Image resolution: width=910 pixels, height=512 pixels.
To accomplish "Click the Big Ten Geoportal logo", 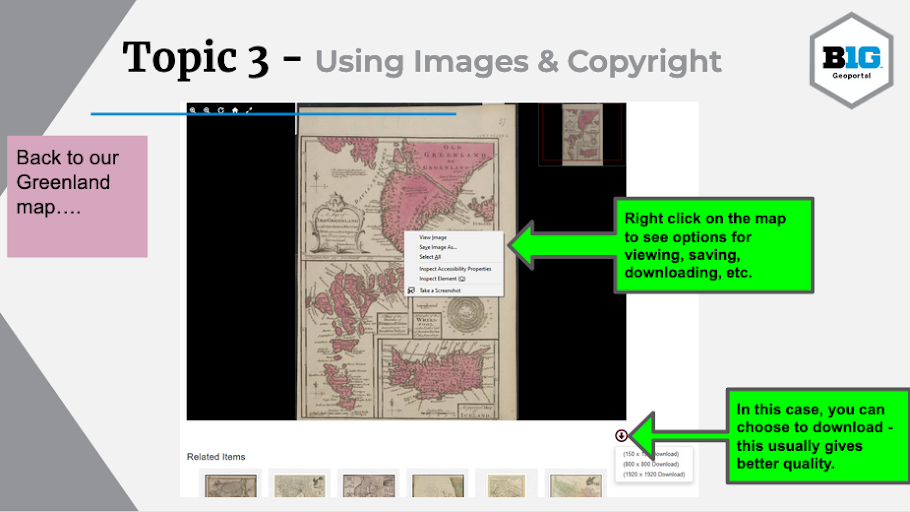I will click(851, 60).
